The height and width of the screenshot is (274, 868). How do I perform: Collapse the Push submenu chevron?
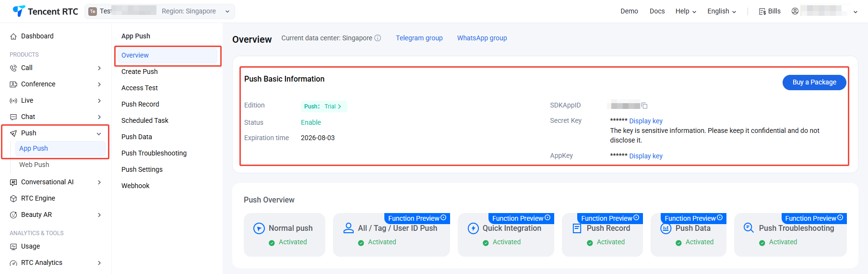(x=99, y=133)
